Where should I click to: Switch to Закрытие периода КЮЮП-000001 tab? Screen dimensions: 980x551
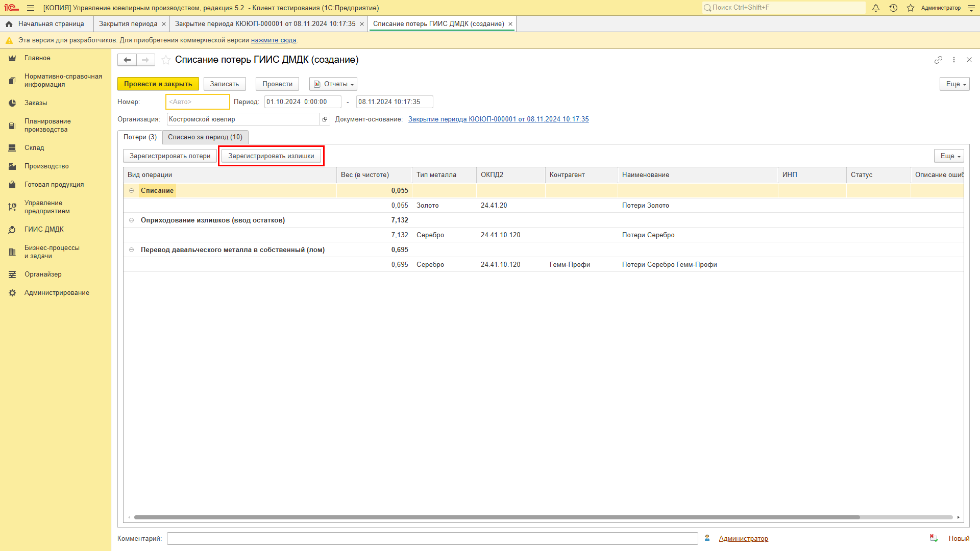(x=265, y=24)
